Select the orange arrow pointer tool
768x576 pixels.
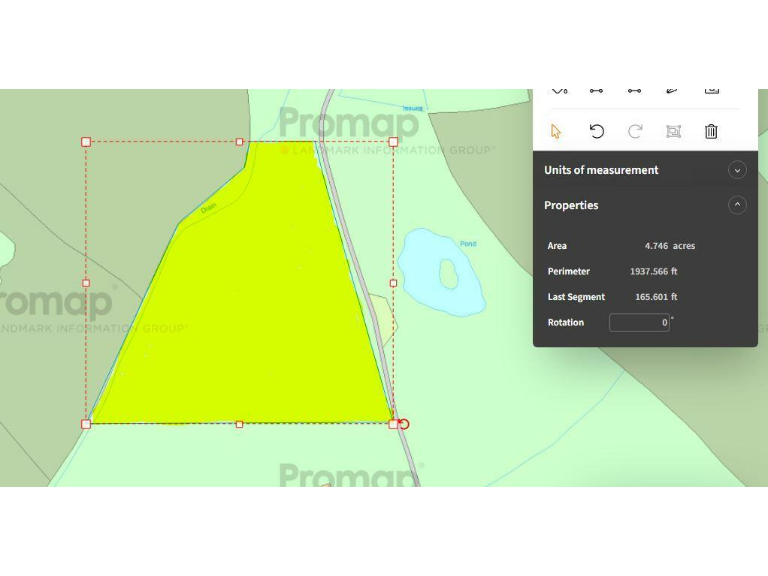tap(556, 131)
